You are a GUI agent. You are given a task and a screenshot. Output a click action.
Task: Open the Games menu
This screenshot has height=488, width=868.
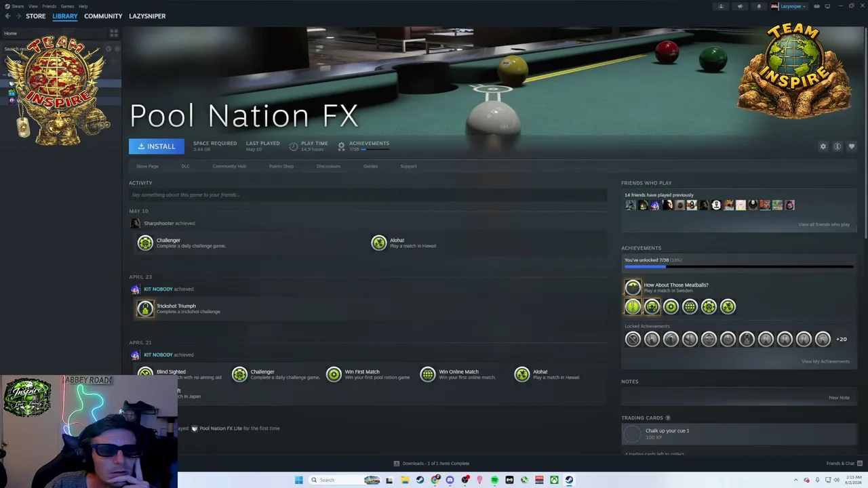click(67, 6)
